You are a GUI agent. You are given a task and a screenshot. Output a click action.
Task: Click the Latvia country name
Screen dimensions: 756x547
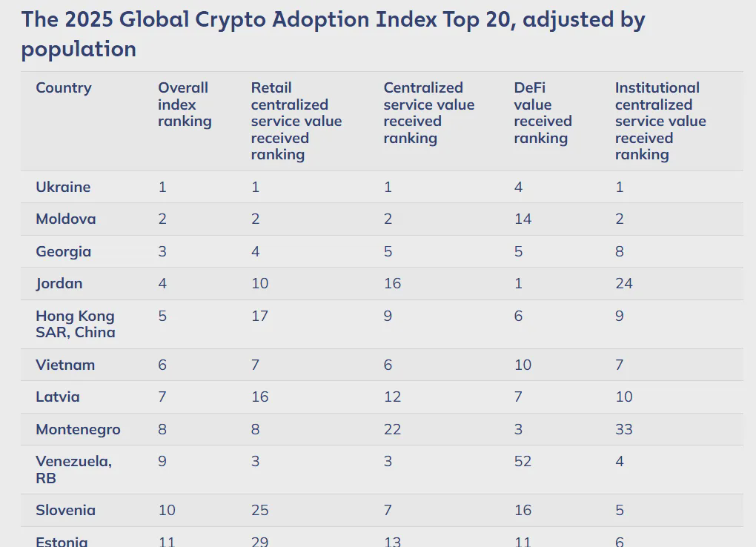click(x=58, y=397)
